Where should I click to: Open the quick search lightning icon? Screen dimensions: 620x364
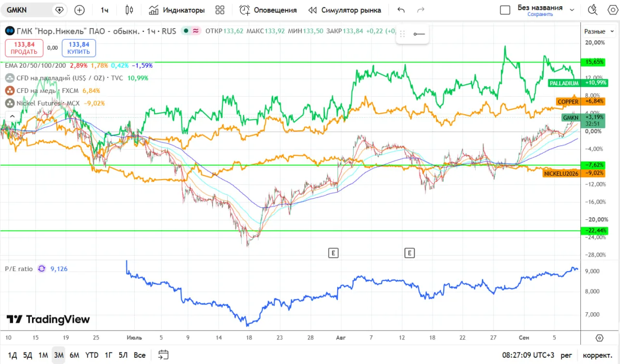[x=592, y=10]
